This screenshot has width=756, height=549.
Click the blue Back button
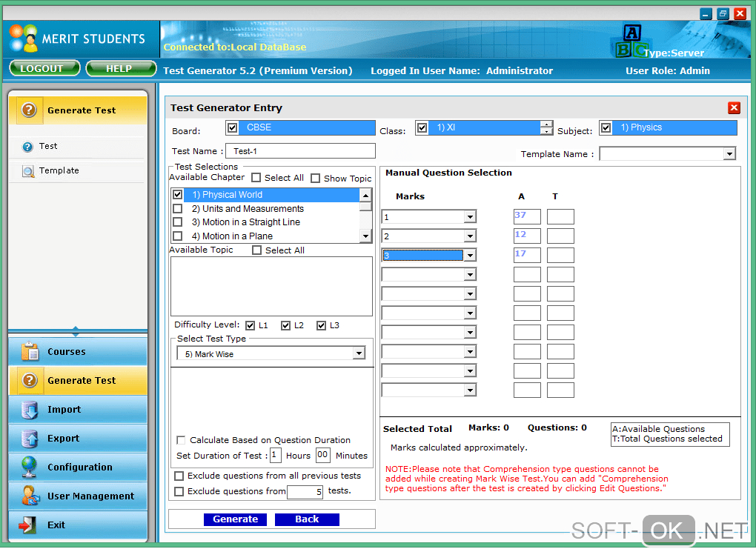click(307, 519)
